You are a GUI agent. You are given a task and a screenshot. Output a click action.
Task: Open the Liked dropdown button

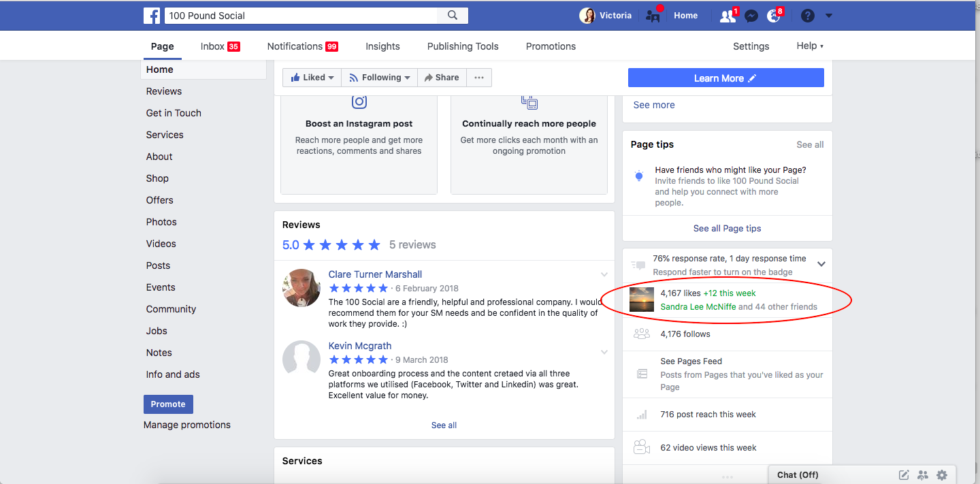[x=312, y=78]
